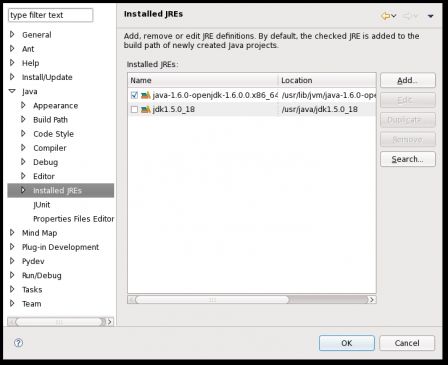
Task: Expand the Compiler node
Action: [23, 148]
